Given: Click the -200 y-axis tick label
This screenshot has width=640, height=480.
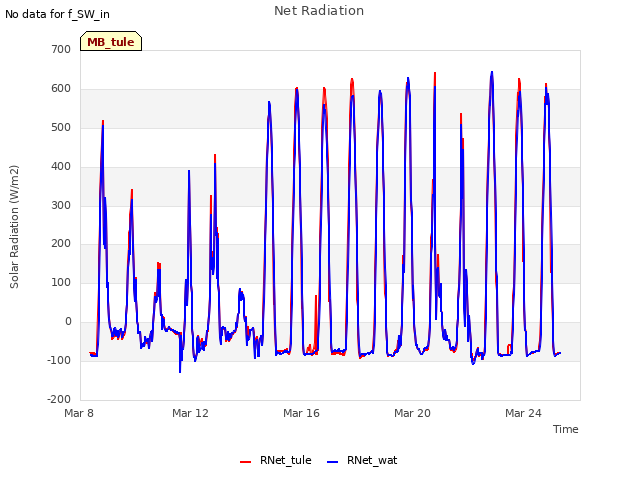Looking at the screenshot, I should tap(59, 399).
